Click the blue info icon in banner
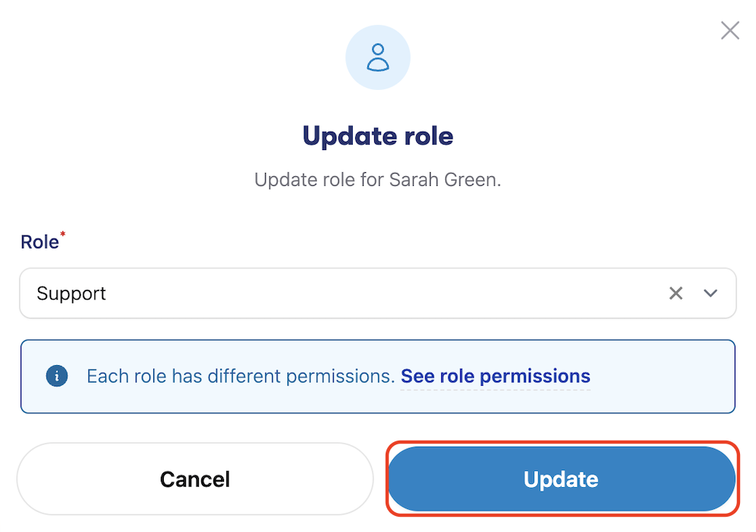Screen dimensions: 756x532 tap(57, 376)
